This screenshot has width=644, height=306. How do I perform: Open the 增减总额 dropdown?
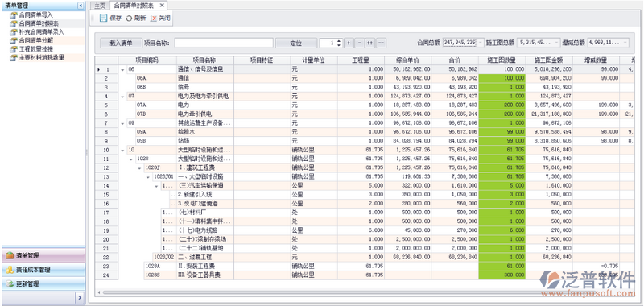click(625, 43)
